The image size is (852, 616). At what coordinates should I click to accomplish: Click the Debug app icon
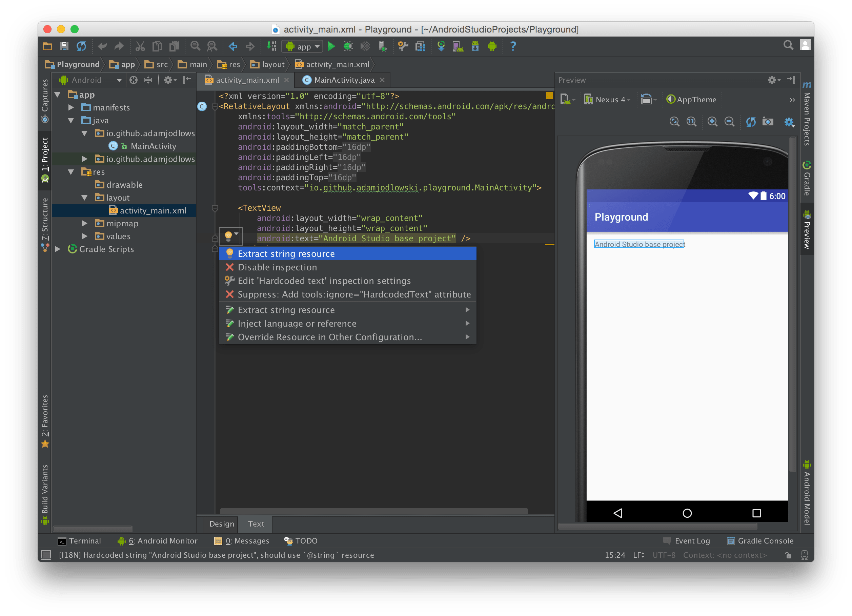point(347,45)
